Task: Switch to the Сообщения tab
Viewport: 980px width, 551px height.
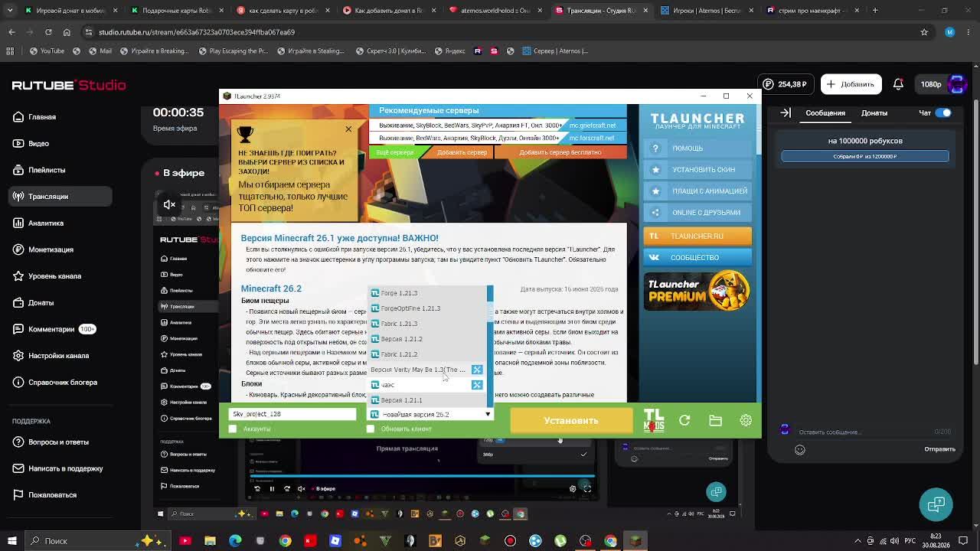Action: coord(825,112)
